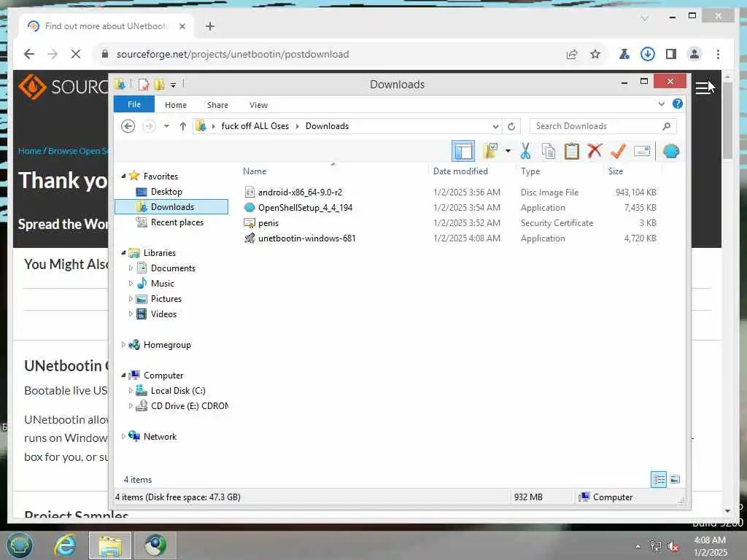747x560 pixels.
Task: Click the Home breadcrumb link on SourceForge
Action: tap(29, 151)
